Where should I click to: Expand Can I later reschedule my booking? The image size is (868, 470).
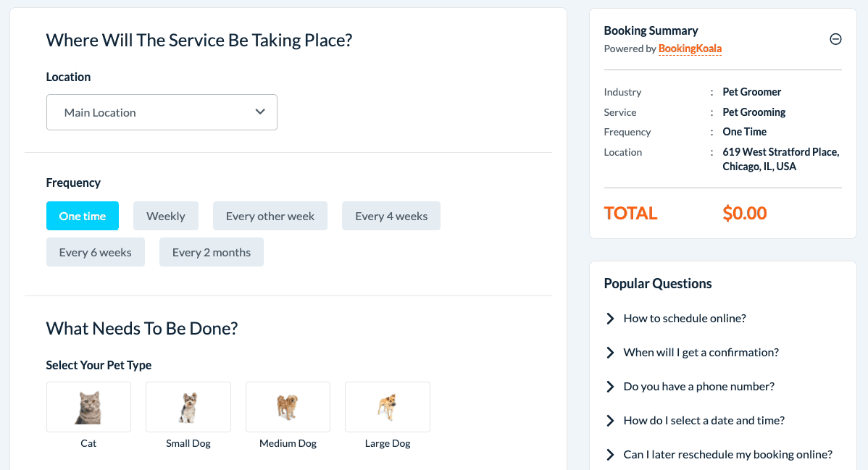point(727,455)
